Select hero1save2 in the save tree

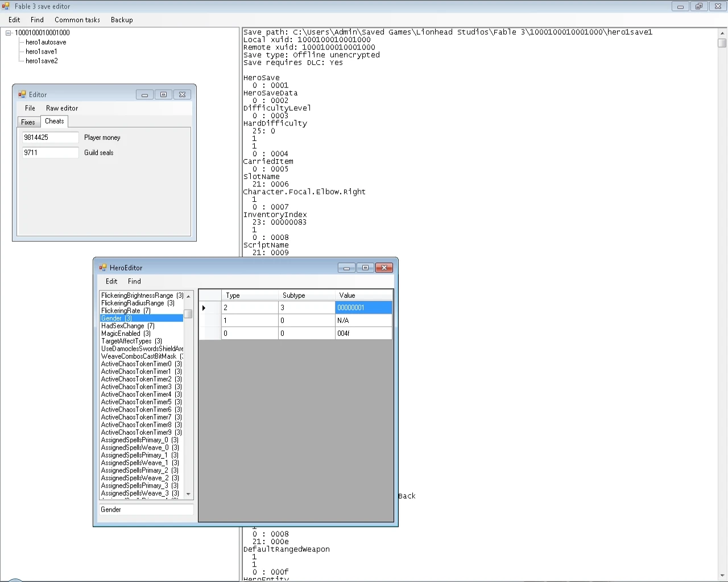click(x=42, y=61)
